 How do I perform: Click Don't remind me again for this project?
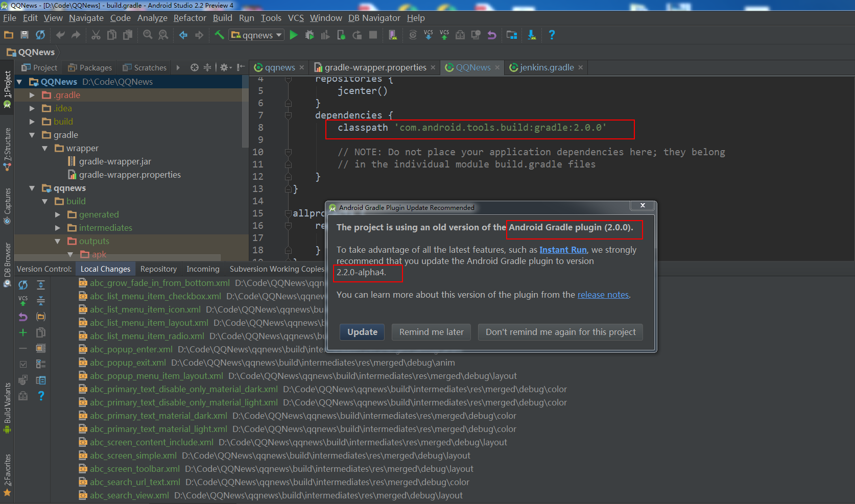pos(561,332)
